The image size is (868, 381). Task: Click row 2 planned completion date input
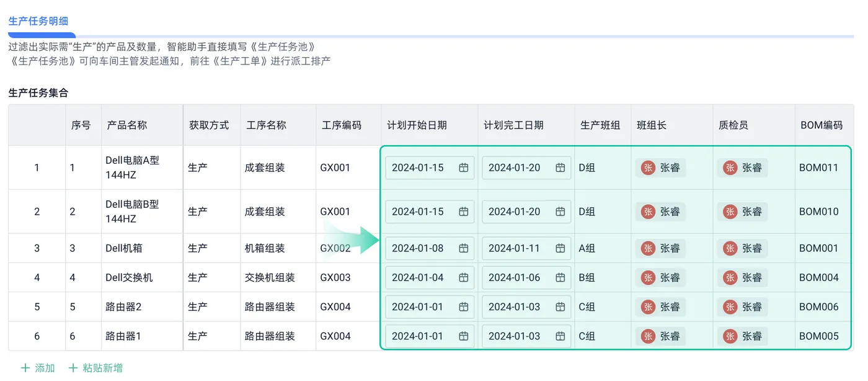518,212
